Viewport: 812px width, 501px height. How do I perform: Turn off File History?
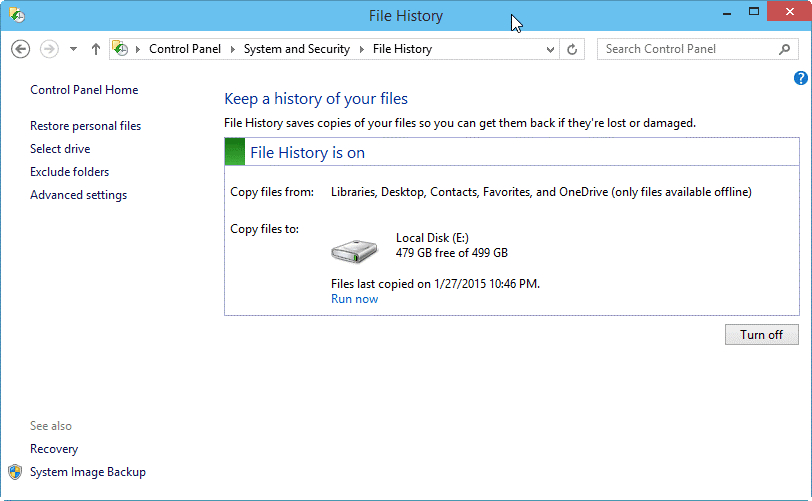(x=761, y=335)
